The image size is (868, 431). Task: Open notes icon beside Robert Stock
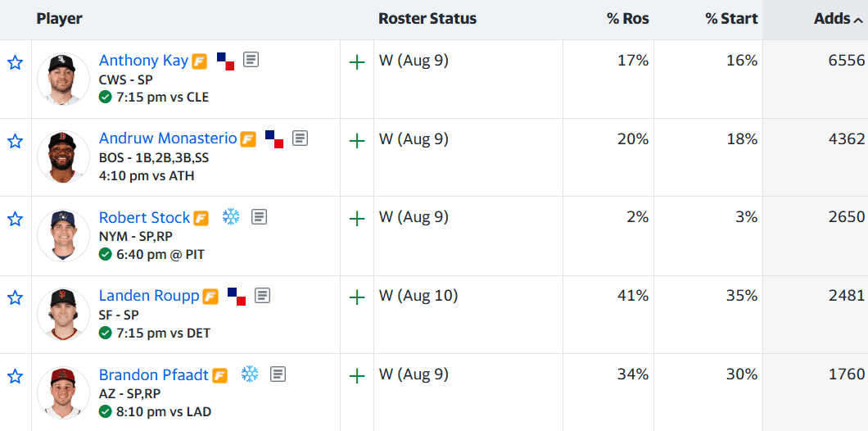[x=259, y=216]
